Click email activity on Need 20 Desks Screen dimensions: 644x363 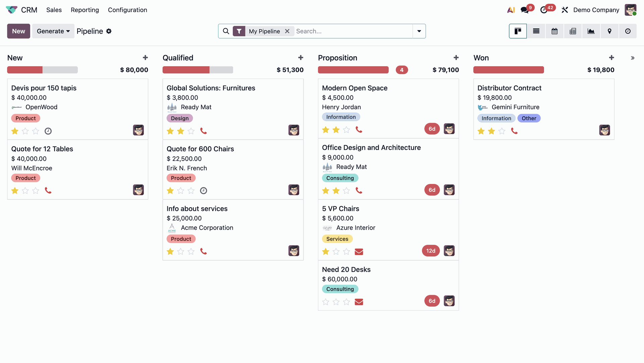click(359, 302)
